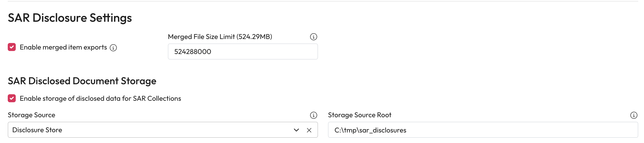Viewport: 644px width, 143px height.
Task: Click the "Enable storage of disclosed data" label
Action: 100,99
